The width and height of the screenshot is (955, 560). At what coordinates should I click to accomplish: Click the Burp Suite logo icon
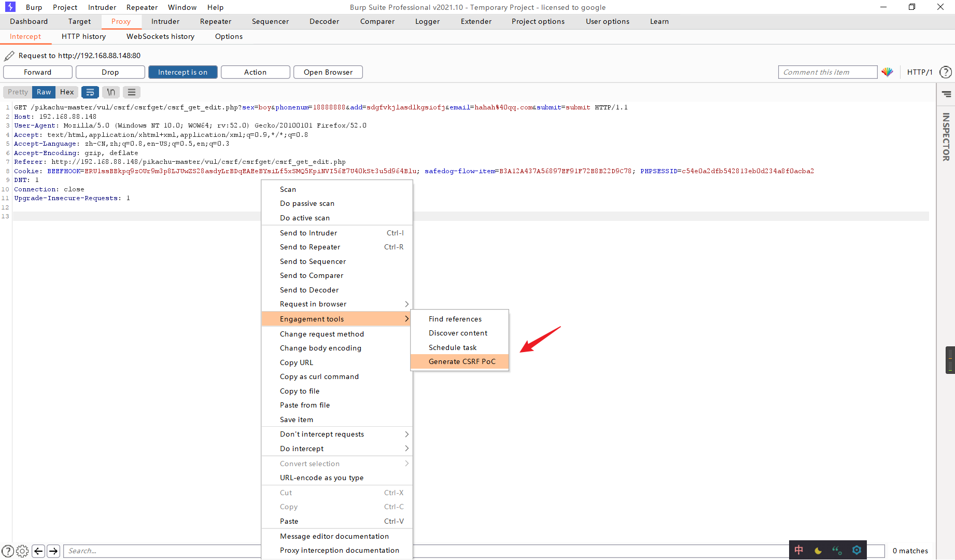tap(10, 7)
